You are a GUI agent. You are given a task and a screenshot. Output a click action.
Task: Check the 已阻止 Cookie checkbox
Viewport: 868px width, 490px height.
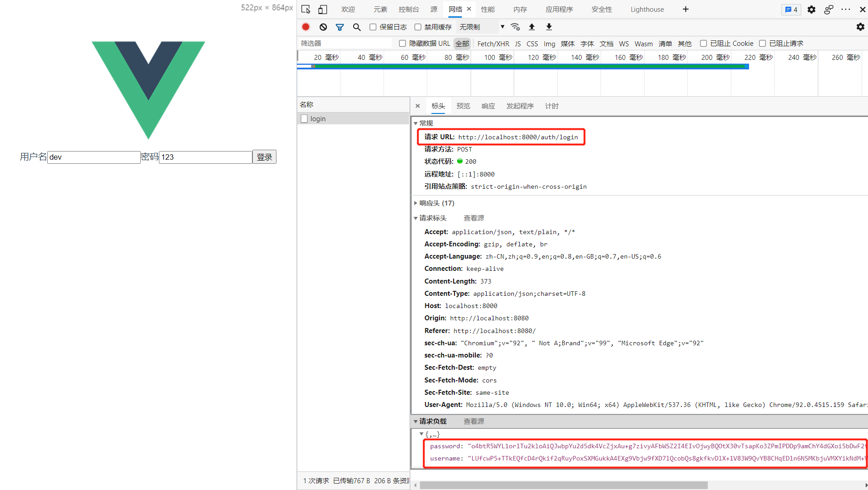(703, 43)
